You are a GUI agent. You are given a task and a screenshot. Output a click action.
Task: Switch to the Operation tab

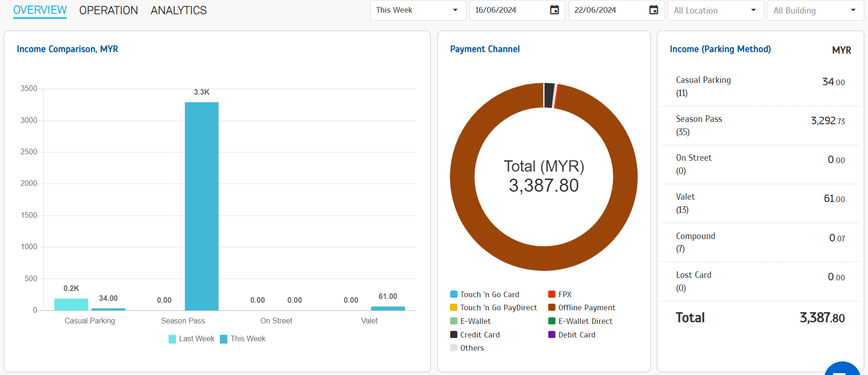tap(108, 10)
